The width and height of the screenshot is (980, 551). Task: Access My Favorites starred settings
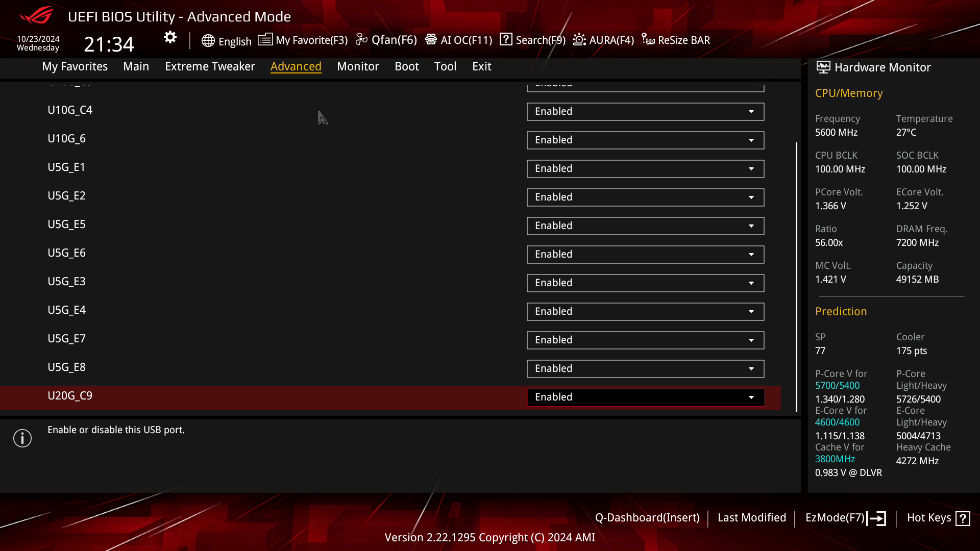click(75, 66)
